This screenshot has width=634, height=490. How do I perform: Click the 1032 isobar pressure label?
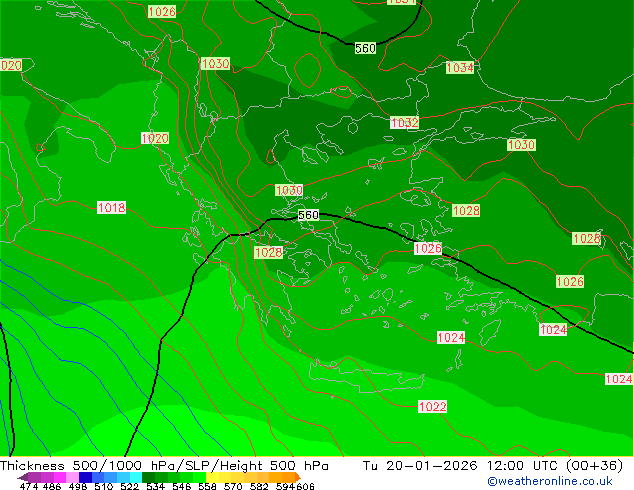coord(404,122)
